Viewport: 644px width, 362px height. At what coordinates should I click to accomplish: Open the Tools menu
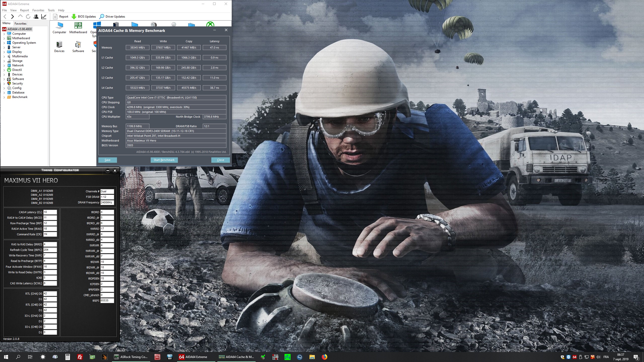click(51, 10)
